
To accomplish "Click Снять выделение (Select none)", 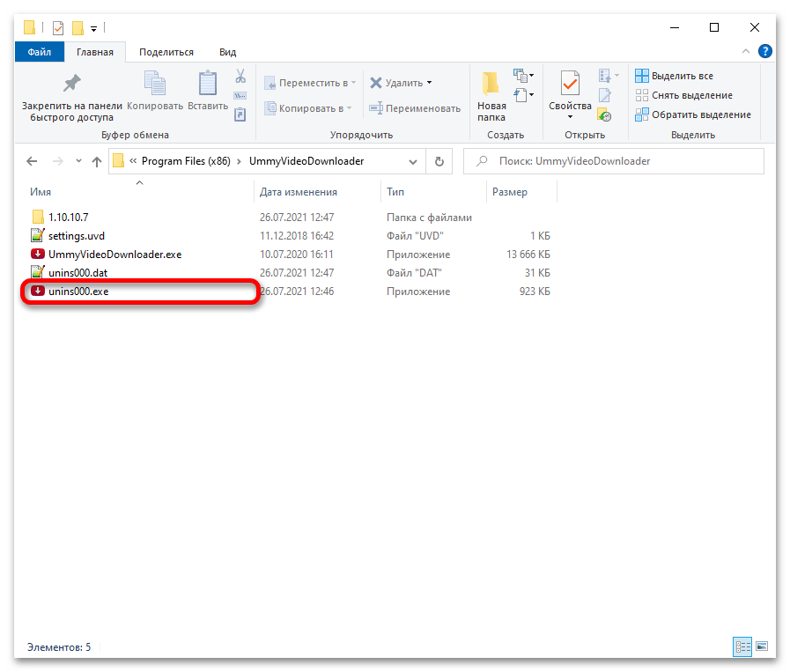I will click(683, 95).
